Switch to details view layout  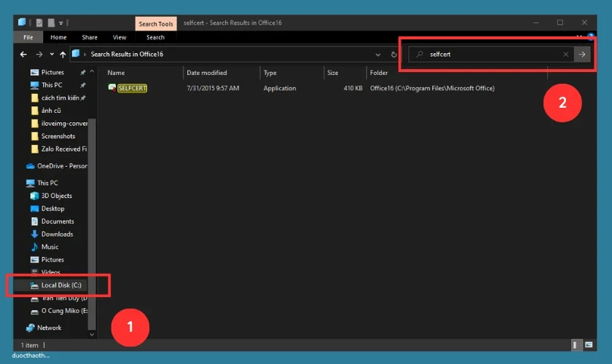576,345
